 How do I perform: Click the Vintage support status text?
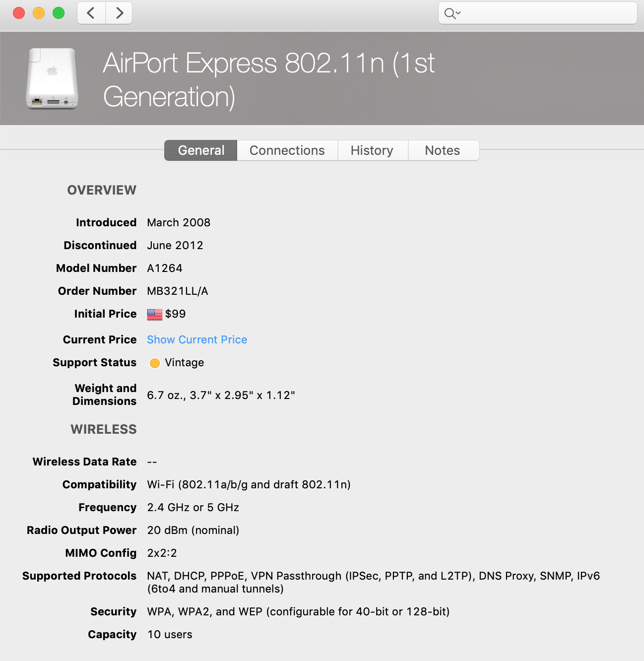point(184,362)
